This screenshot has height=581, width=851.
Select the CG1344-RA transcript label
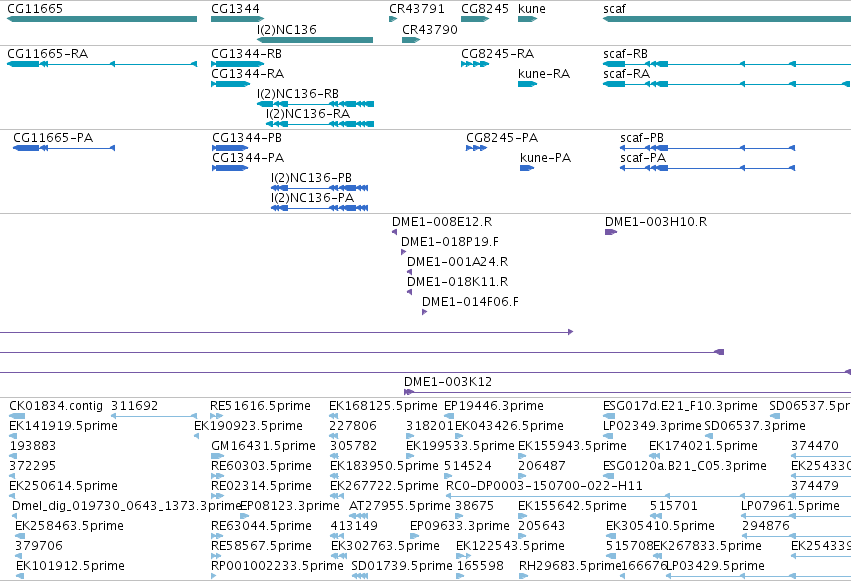point(247,74)
